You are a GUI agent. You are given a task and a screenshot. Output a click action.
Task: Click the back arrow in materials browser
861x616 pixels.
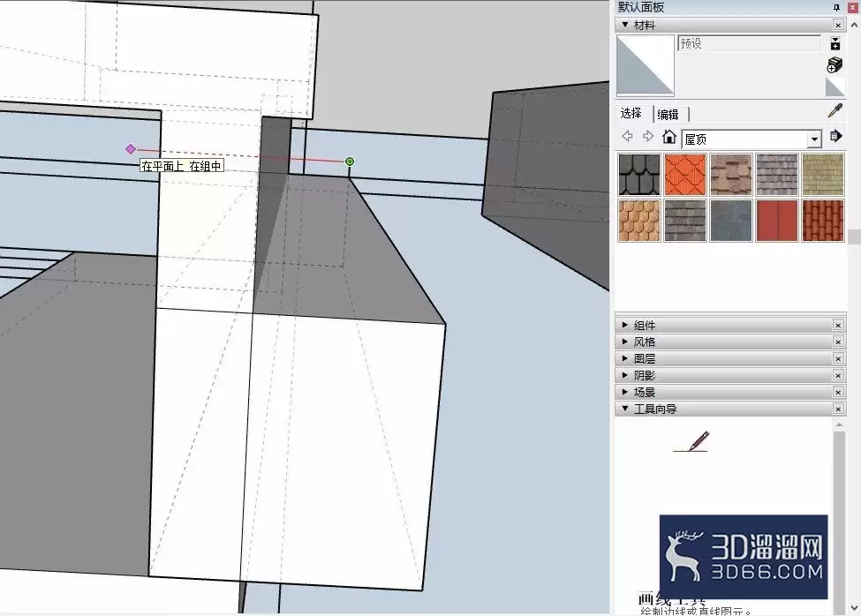coord(628,137)
